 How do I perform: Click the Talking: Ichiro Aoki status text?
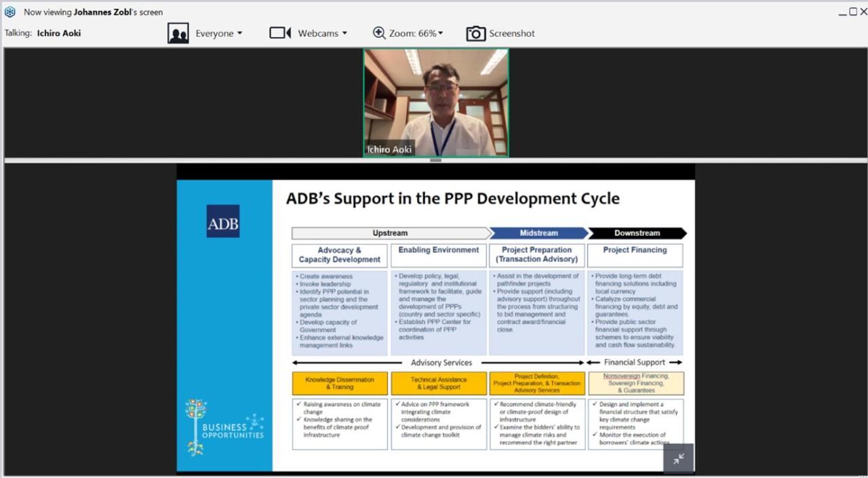43,33
